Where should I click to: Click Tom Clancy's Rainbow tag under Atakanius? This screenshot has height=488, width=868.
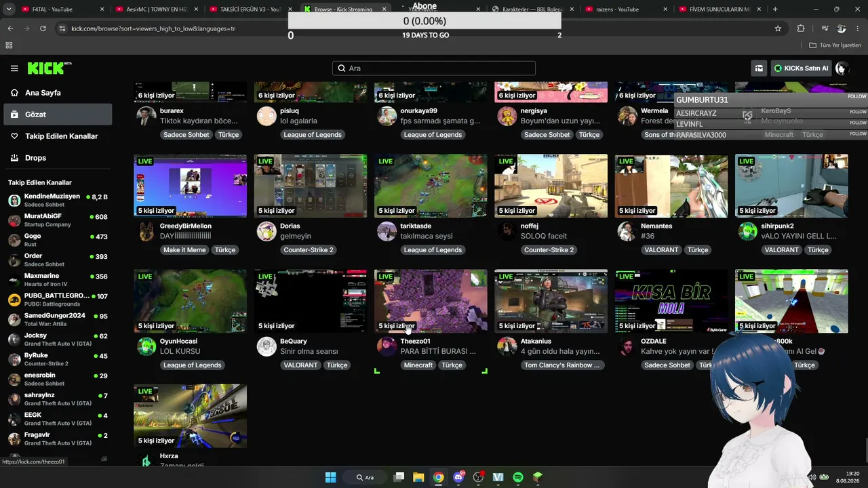561,365
